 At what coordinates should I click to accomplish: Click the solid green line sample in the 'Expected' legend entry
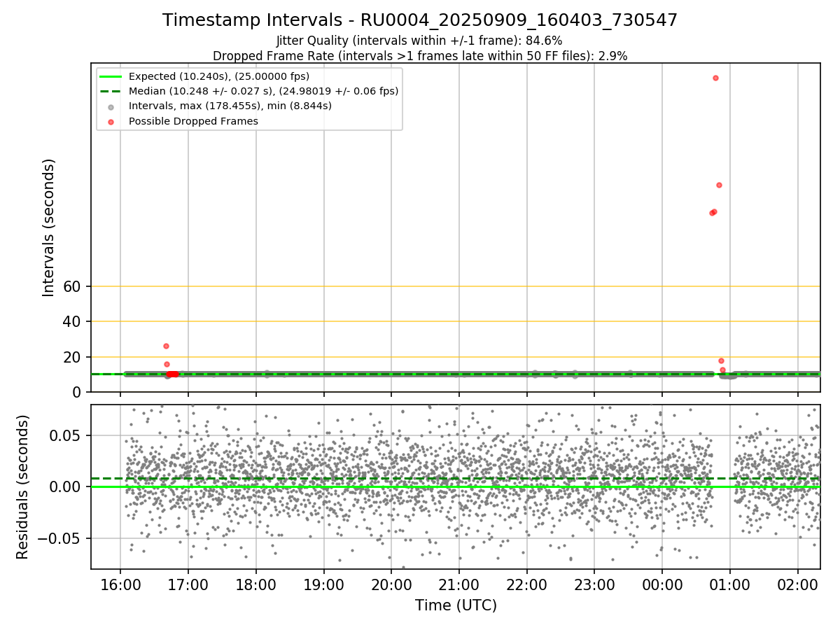click(111, 76)
